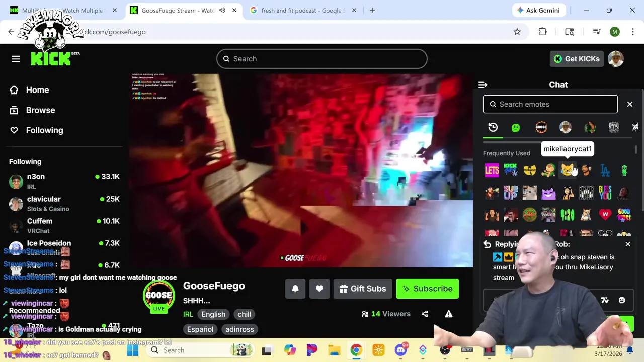644x362 pixels.
Task: Bookmark this page with star icon
Action: click(517, 32)
